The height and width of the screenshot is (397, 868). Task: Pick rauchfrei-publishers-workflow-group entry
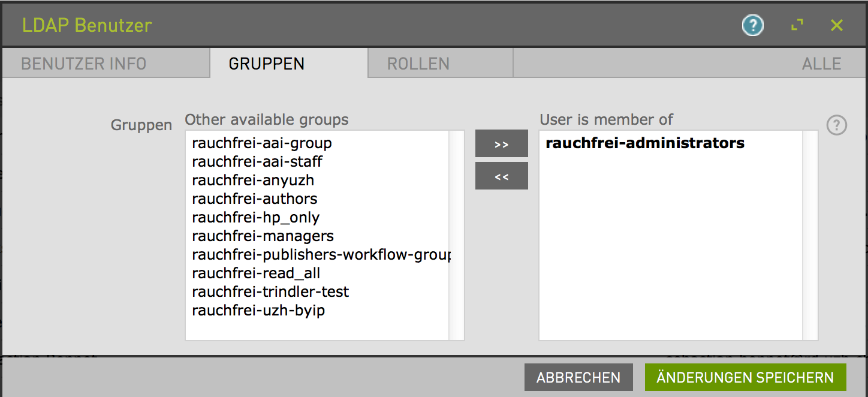coord(320,254)
